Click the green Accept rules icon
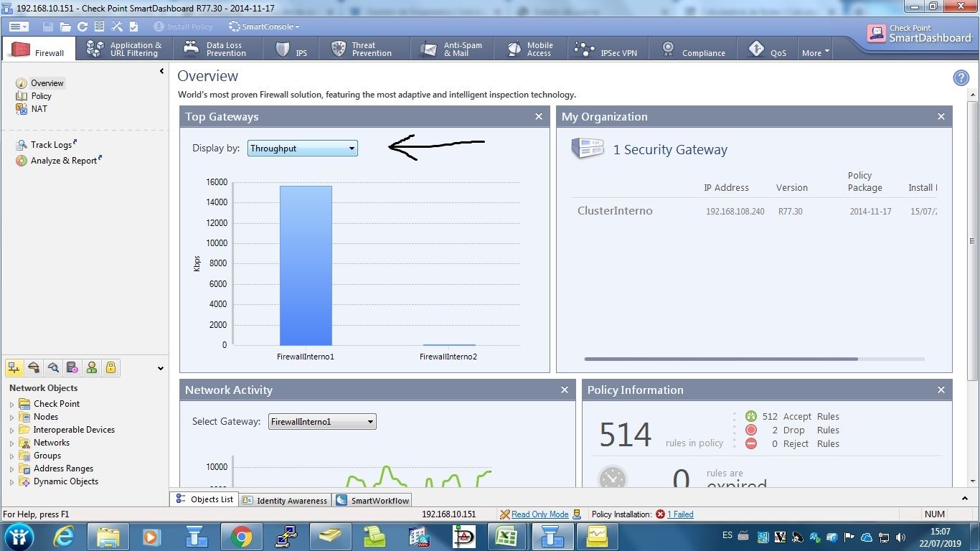This screenshot has width=980, height=551. [751, 416]
